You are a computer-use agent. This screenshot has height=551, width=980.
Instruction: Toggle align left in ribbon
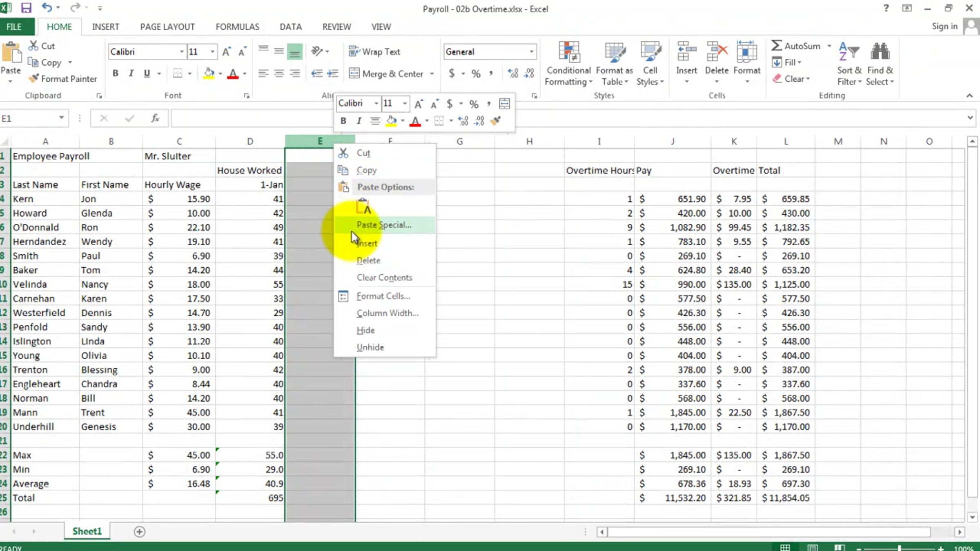point(263,73)
